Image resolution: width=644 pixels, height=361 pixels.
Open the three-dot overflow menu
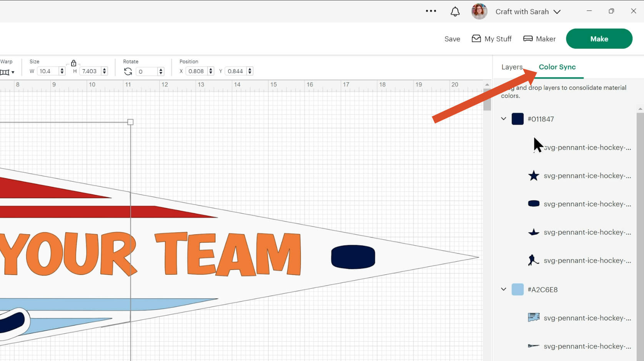click(x=431, y=11)
